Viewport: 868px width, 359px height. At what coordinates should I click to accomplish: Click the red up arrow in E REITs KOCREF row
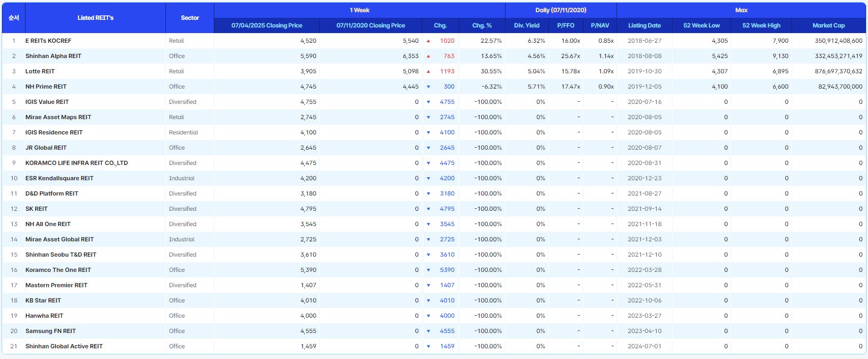[x=429, y=41]
